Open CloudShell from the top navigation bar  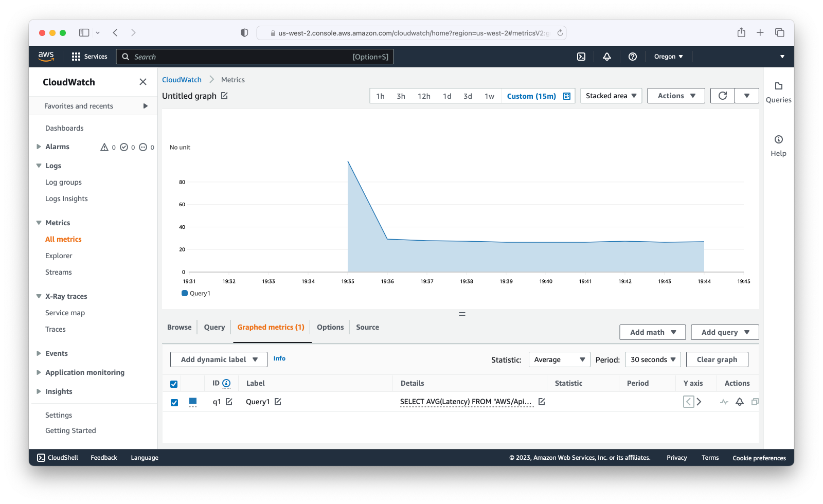(x=581, y=57)
